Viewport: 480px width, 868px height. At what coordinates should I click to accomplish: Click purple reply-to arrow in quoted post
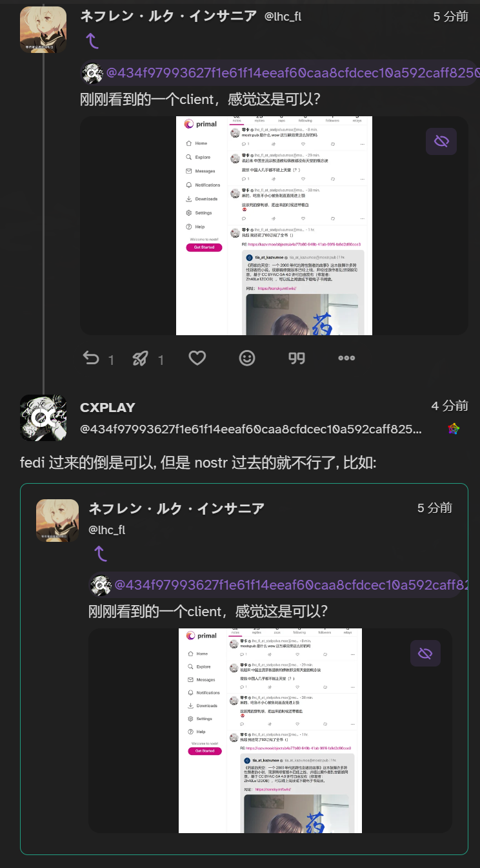(x=101, y=553)
